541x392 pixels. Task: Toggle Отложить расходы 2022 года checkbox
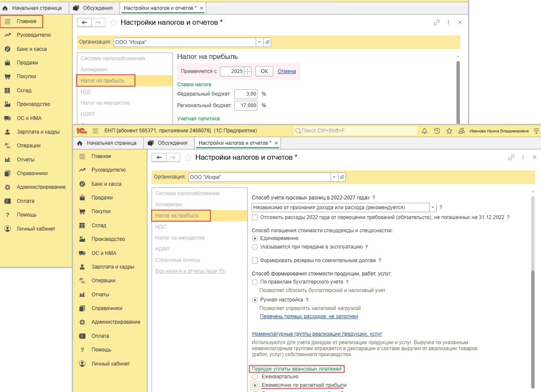point(255,217)
